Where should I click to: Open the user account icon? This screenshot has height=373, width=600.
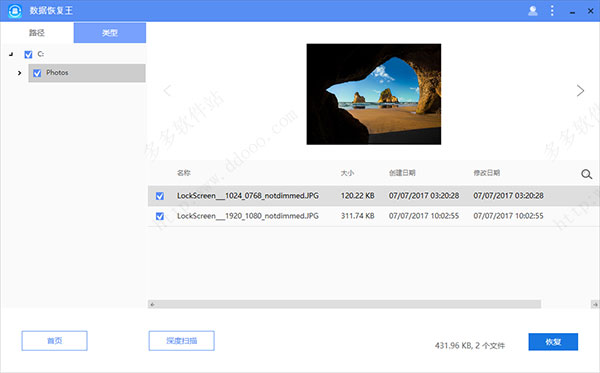point(533,11)
